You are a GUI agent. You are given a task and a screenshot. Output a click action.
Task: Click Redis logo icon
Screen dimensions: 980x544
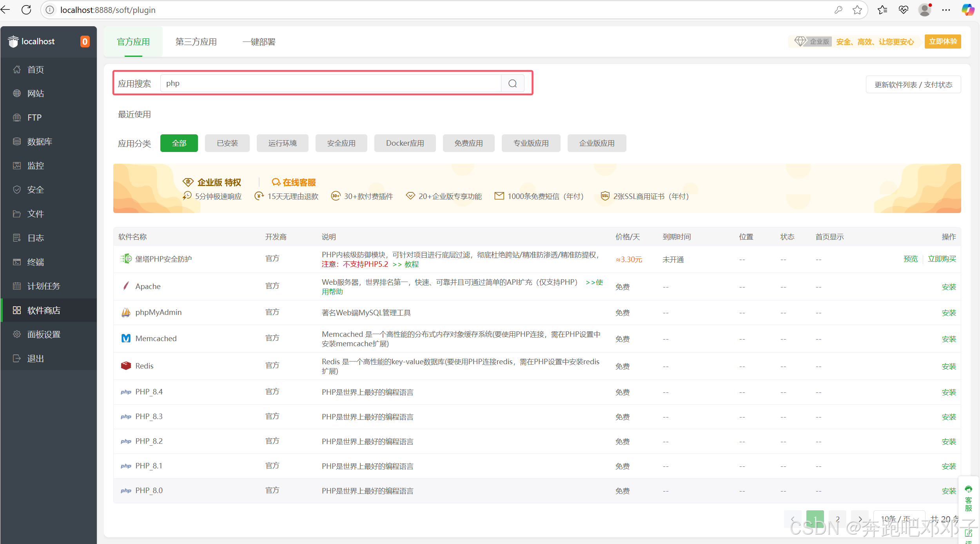pyautogui.click(x=126, y=366)
